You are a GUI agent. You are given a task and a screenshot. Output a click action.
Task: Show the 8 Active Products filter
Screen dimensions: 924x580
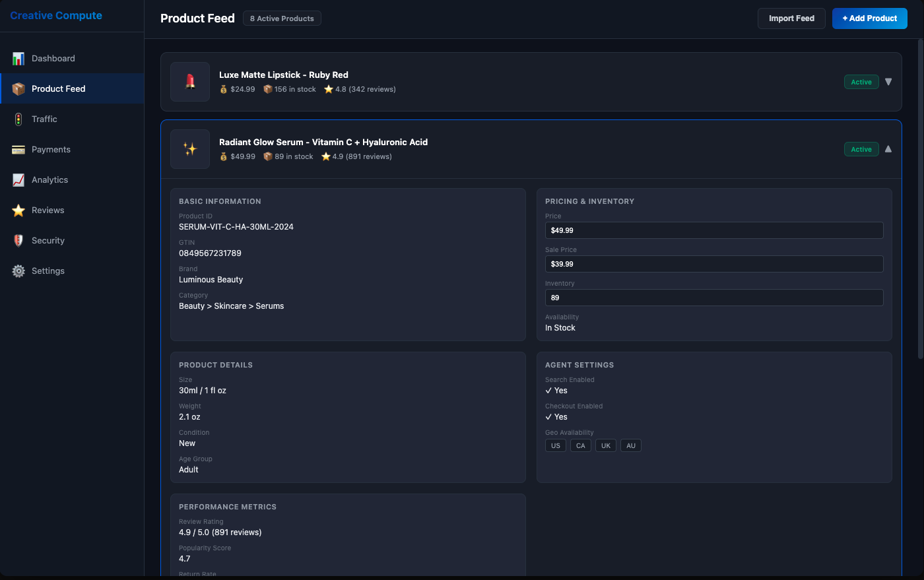282,18
